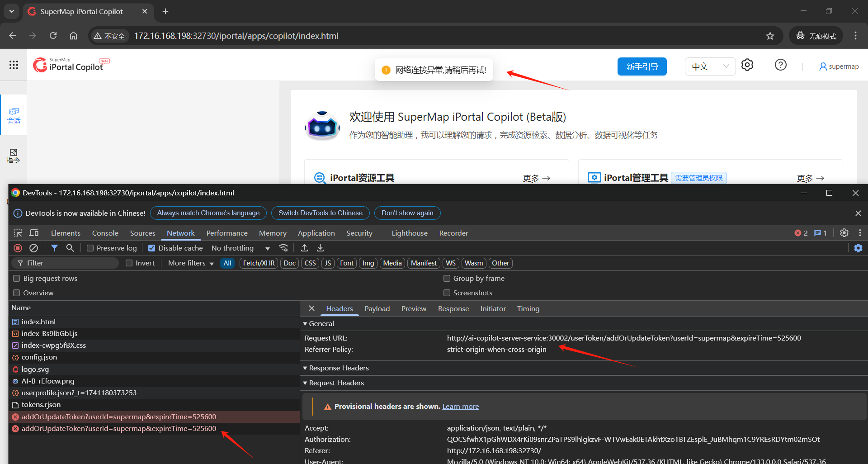Viewport: 868px width, 464px height.
Task: Uncheck Disable cache checkbox
Action: pyautogui.click(x=152, y=248)
